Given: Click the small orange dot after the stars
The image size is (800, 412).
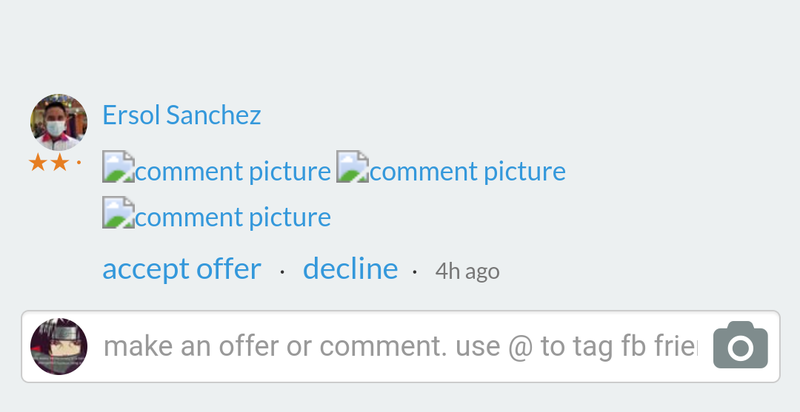Looking at the screenshot, I should point(79,163).
